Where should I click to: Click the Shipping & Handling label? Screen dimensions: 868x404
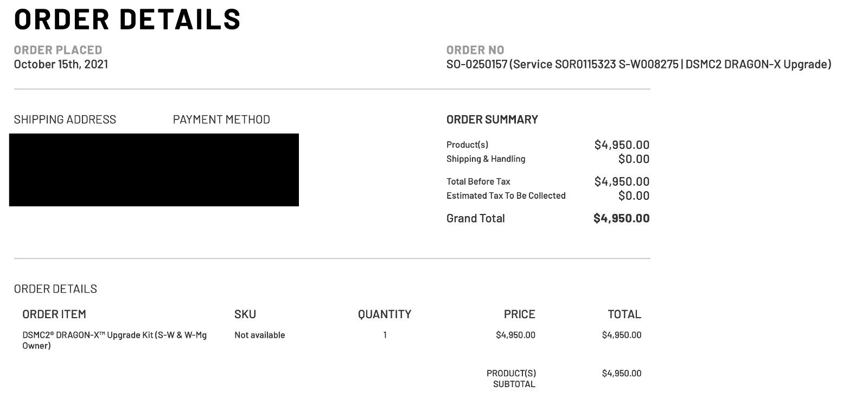(486, 159)
